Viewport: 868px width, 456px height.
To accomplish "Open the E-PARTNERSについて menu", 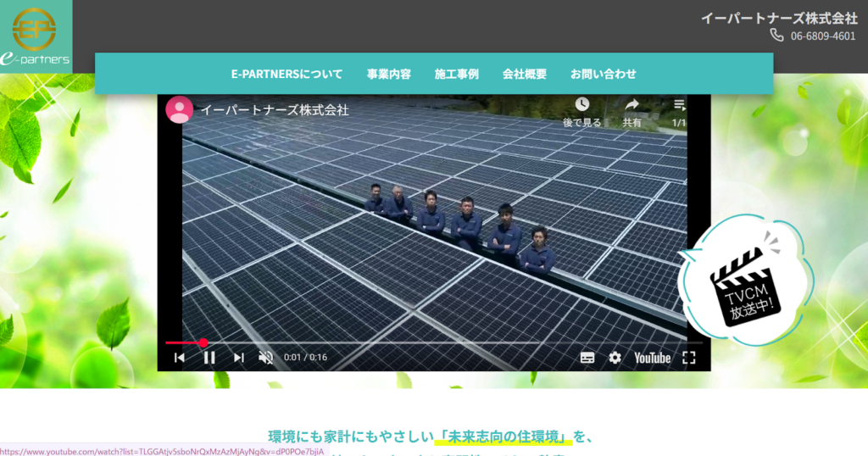I will [x=287, y=74].
